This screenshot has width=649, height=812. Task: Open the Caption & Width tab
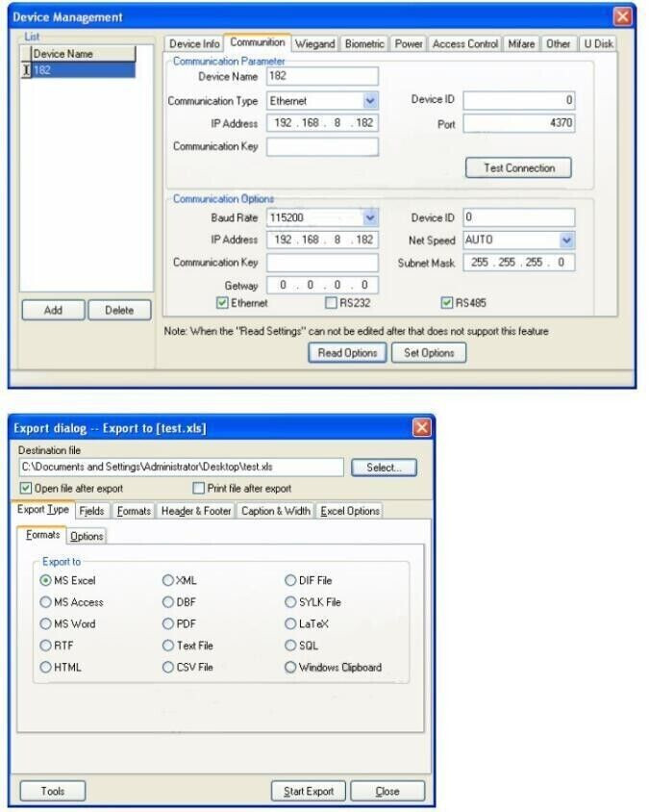[x=275, y=511]
